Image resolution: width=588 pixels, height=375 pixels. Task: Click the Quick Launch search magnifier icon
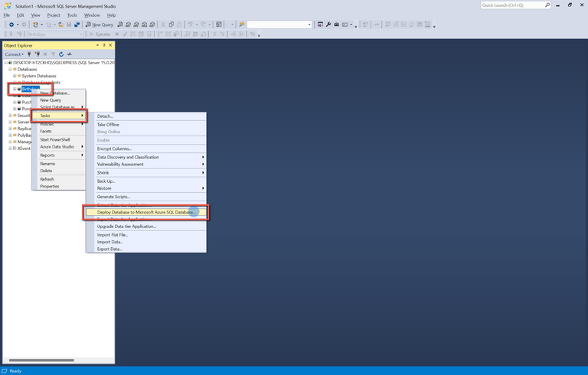tap(547, 5)
